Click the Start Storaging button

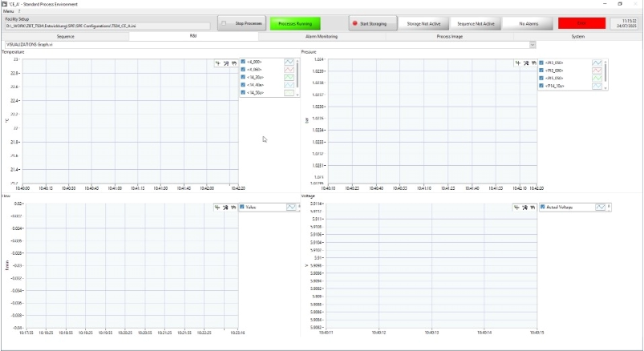click(370, 24)
